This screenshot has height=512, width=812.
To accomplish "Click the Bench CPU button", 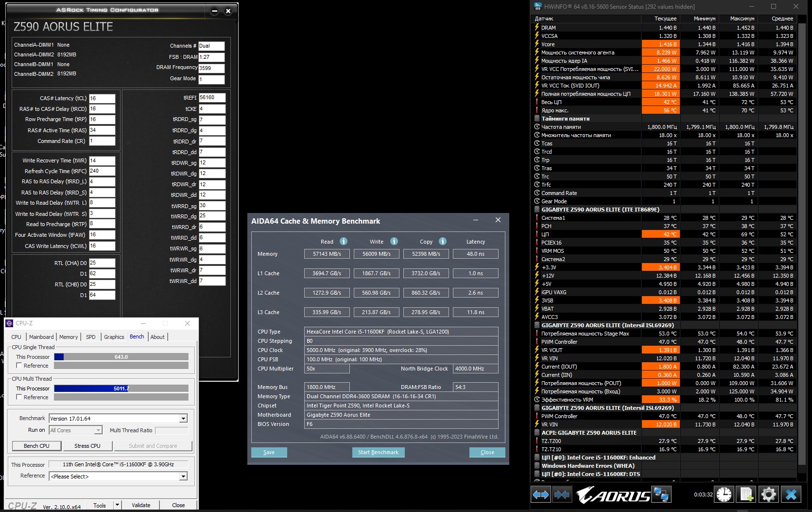I will coord(36,446).
